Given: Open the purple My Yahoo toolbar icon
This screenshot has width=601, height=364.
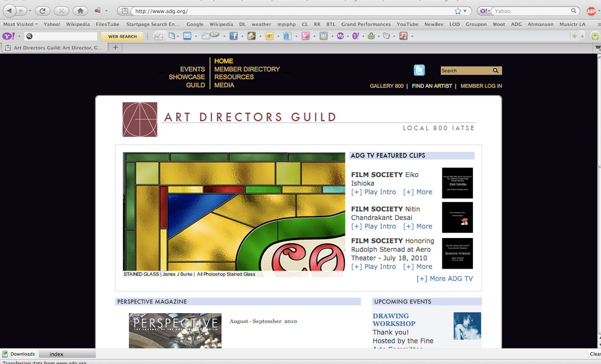Looking at the screenshot, I should (x=340, y=36).
